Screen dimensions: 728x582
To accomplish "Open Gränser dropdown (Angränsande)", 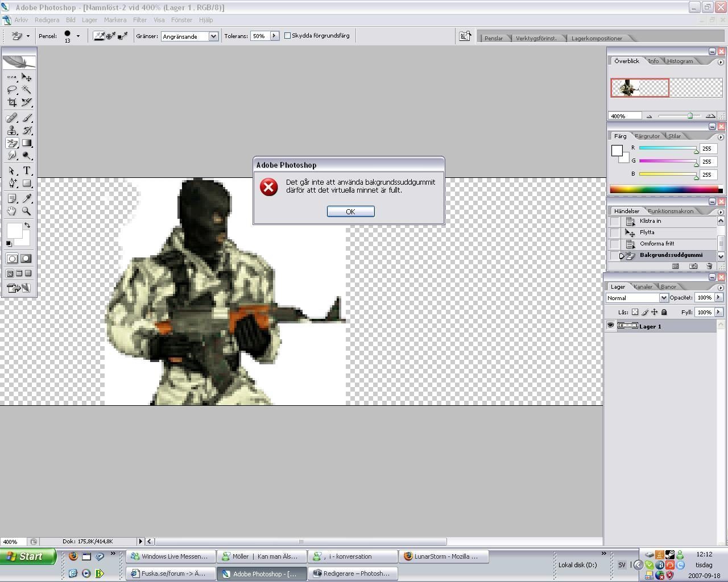I will [x=213, y=36].
